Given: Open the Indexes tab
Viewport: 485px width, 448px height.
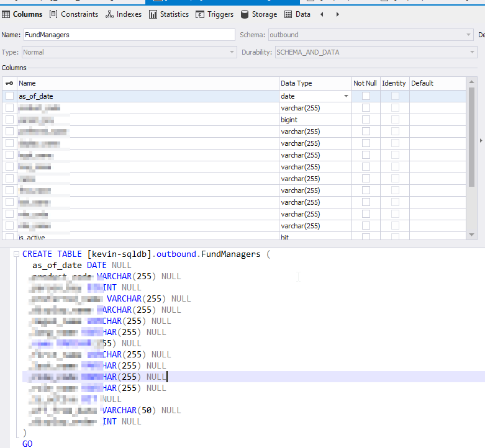Looking at the screenshot, I should coord(124,14).
